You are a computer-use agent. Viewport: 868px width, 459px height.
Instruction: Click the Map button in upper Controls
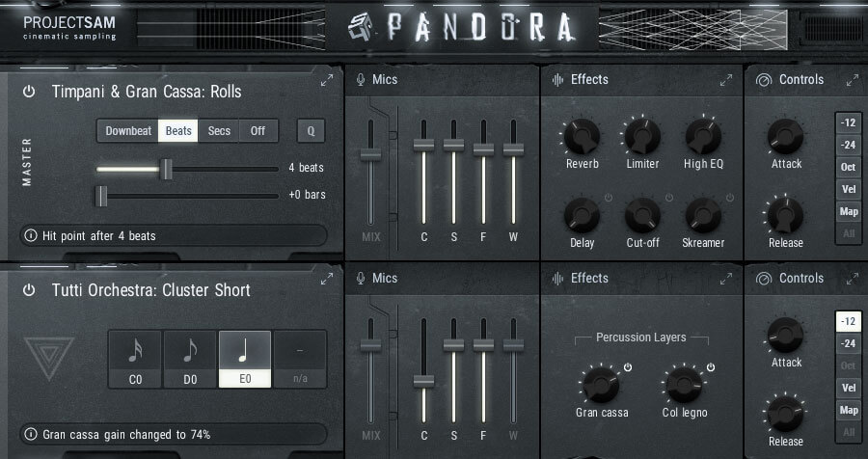tap(848, 212)
